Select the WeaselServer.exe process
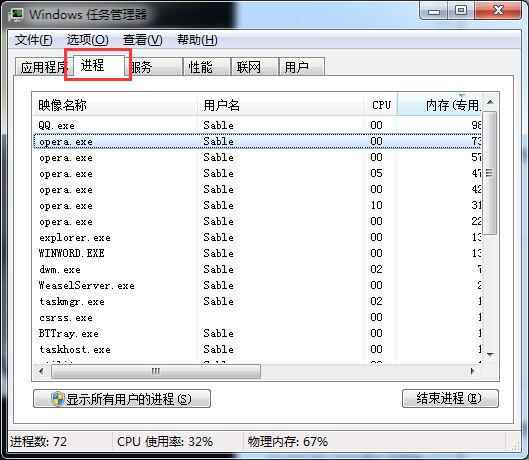529x460 pixels. coord(257,286)
